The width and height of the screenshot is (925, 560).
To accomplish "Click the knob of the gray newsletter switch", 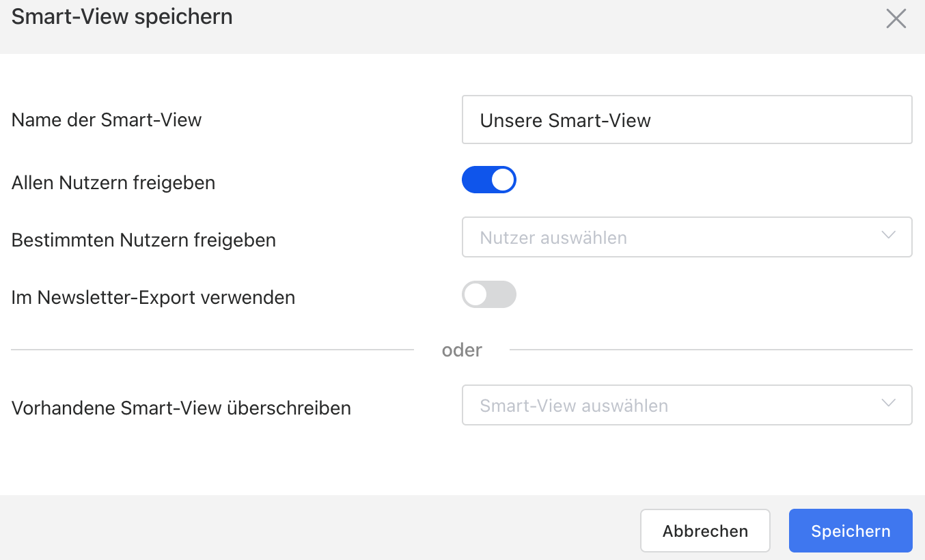I will pyautogui.click(x=475, y=294).
